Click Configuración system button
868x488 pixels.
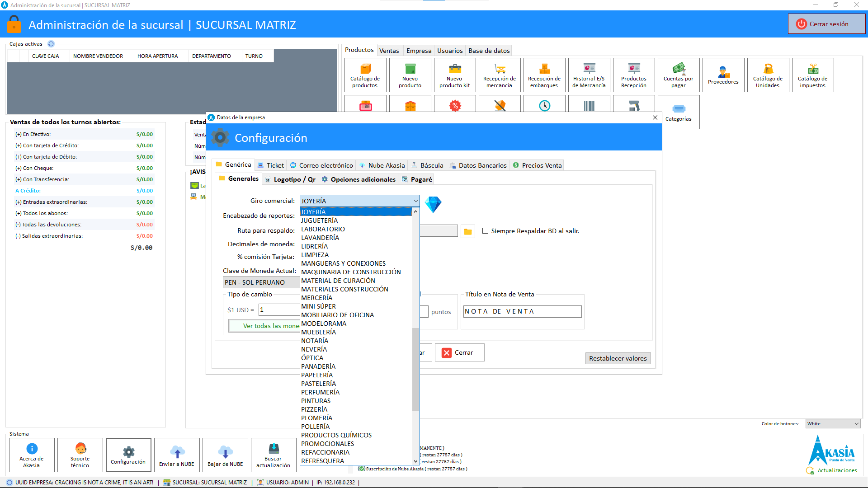tap(128, 455)
